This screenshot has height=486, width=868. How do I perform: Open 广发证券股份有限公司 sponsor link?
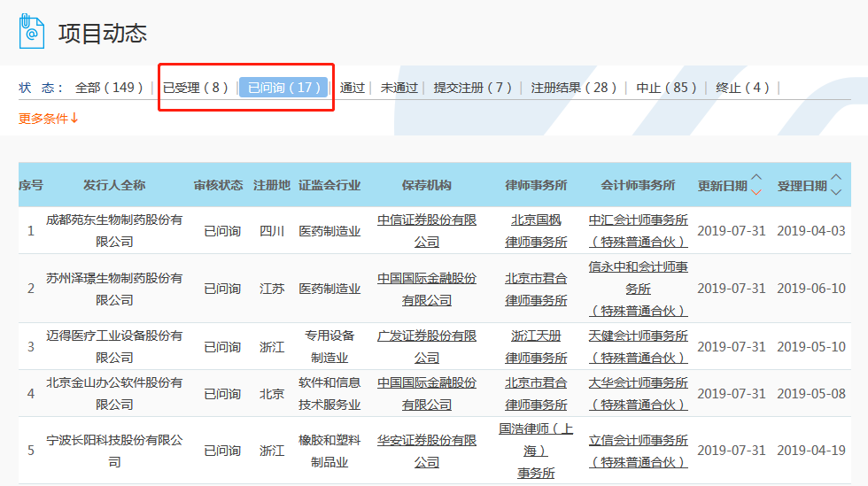[427, 346]
